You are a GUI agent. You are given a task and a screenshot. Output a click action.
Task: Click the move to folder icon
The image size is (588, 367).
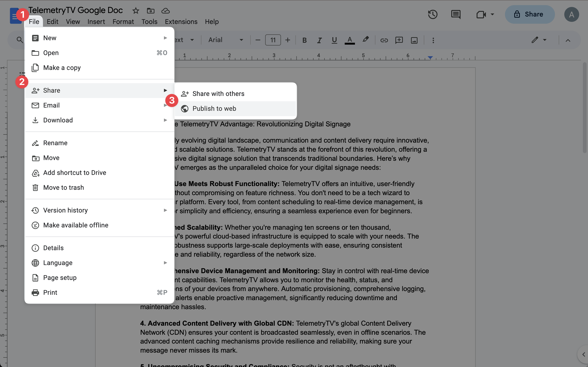(x=151, y=11)
